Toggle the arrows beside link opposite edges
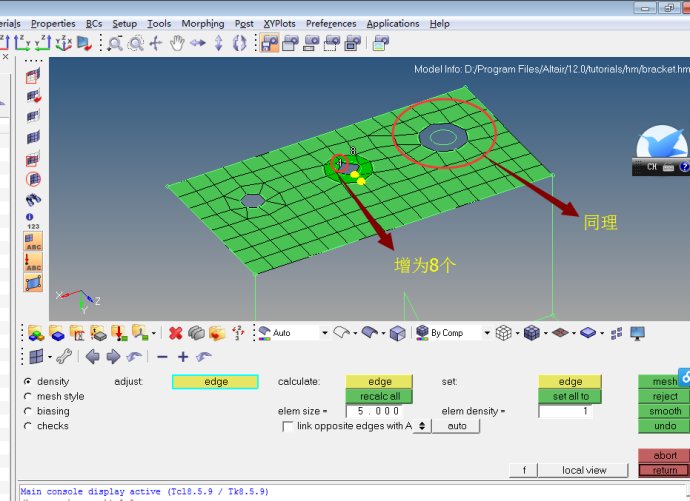The image size is (690, 501). (422, 426)
